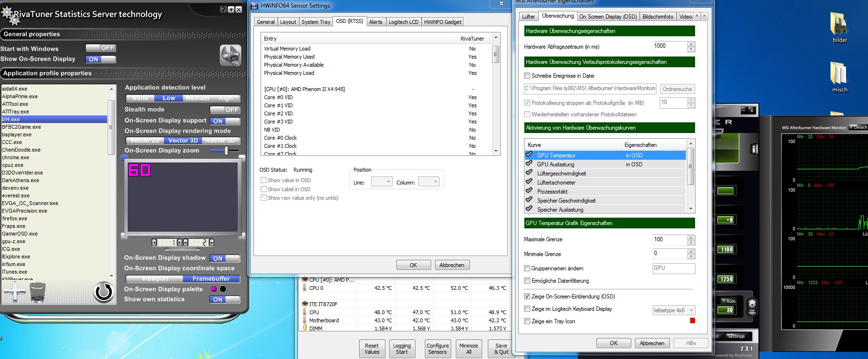868x359 pixels.
Task: Click the CPU thermometer icon in HWiNFO sensor list
Action: coord(304,312)
